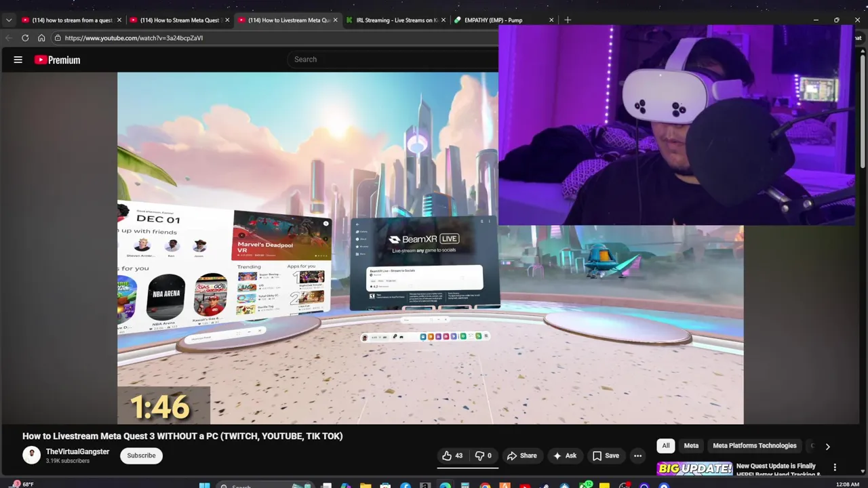
Task: Reload the YouTube page
Action: [25, 38]
